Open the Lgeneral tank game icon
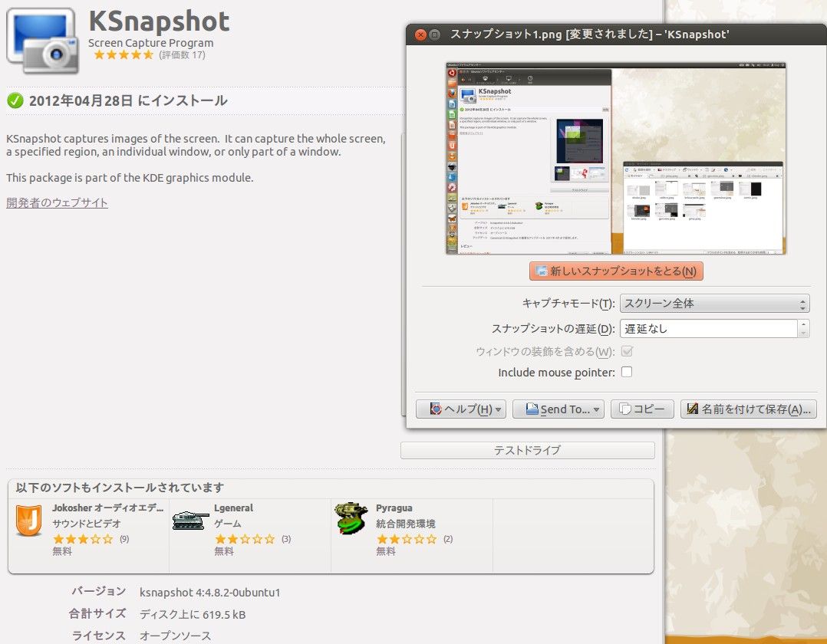Viewport: 827px width, 644px height. point(190,520)
